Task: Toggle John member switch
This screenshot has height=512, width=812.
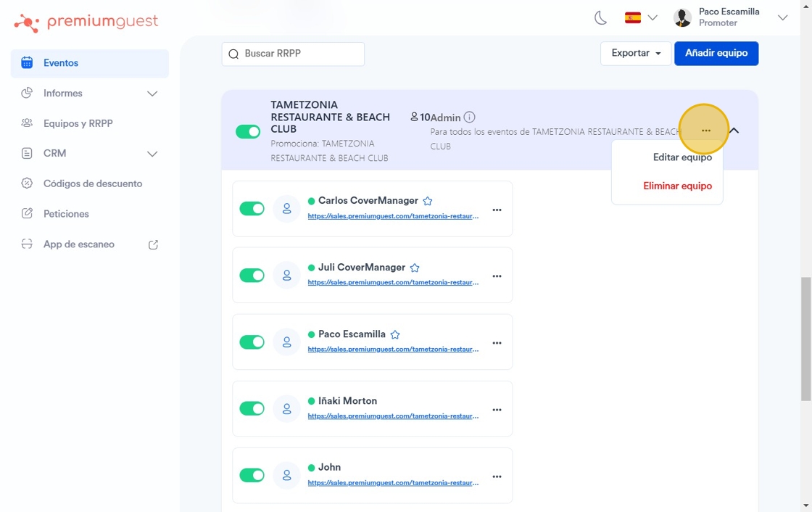Action: (x=252, y=475)
